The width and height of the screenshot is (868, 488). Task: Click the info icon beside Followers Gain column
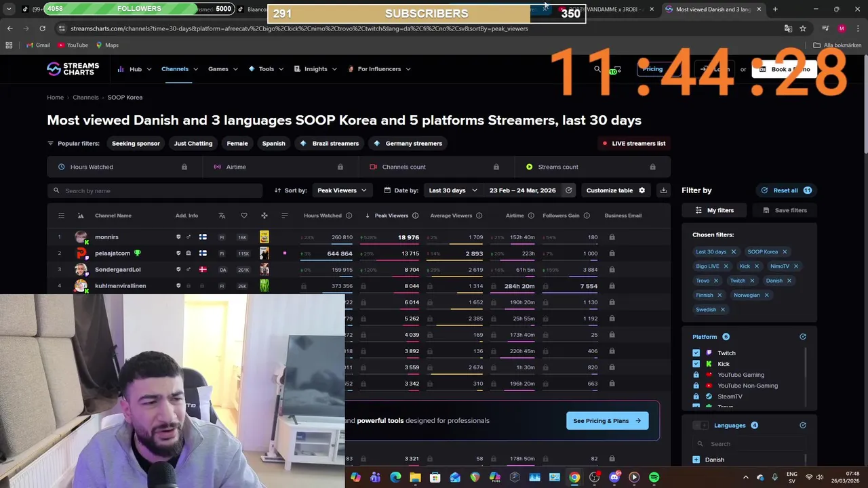587,216
